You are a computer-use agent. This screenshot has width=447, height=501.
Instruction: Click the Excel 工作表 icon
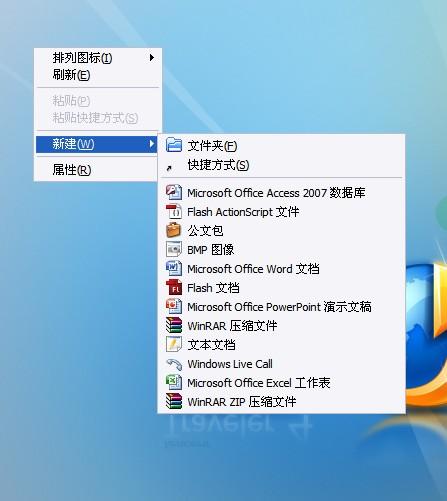[174, 382]
